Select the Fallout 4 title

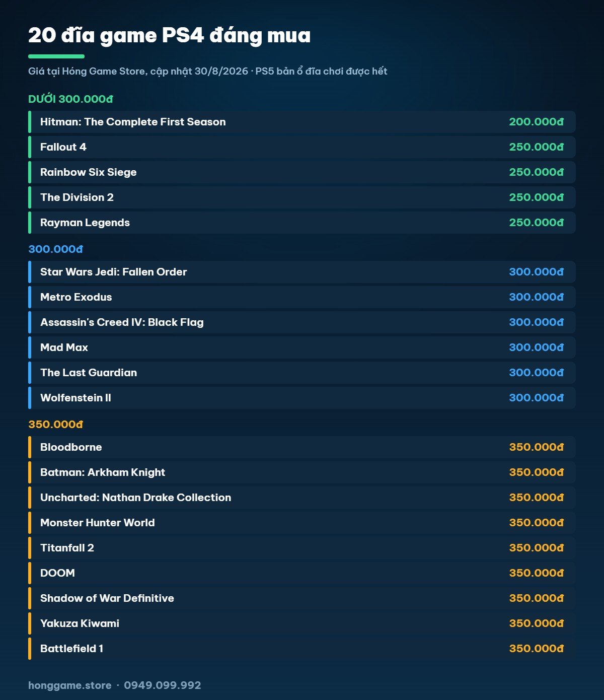click(63, 147)
